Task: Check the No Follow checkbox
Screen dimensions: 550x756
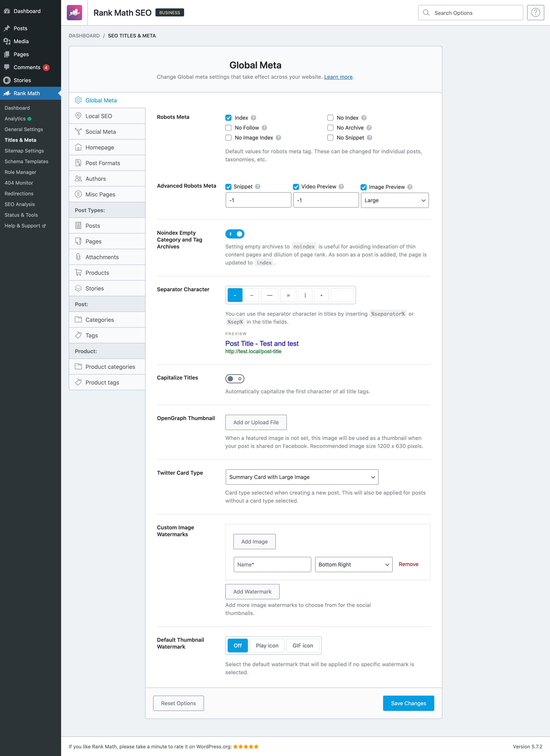Action: point(229,128)
